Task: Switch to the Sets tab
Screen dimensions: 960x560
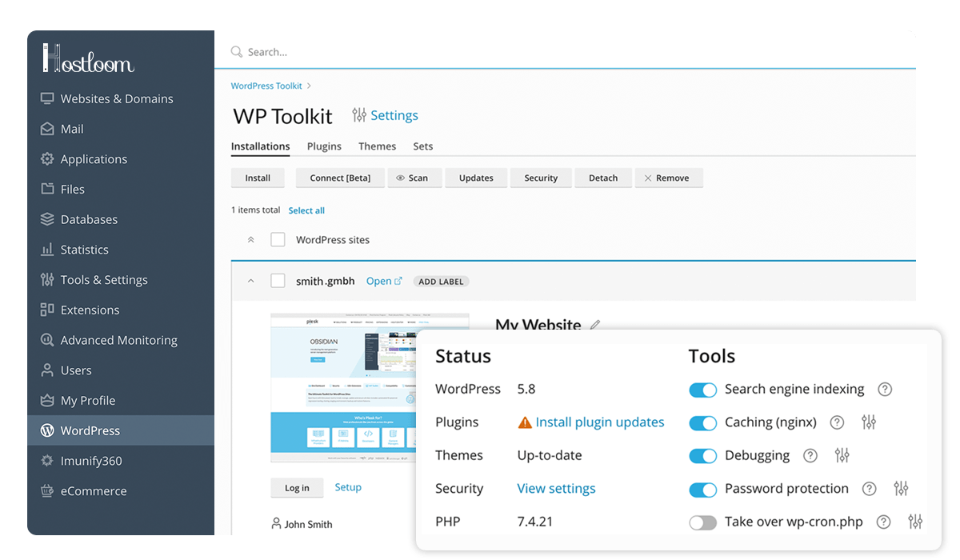Action: click(423, 146)
